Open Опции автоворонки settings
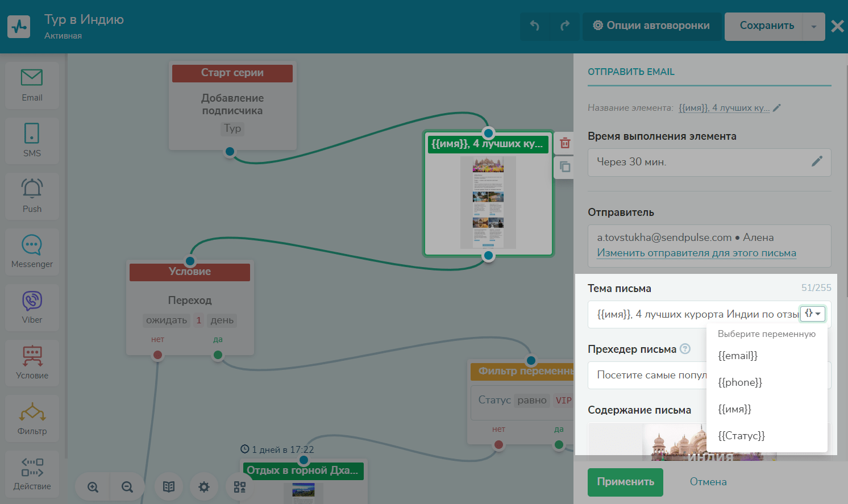This screenshot has width=848, height=504. [651, 26]
